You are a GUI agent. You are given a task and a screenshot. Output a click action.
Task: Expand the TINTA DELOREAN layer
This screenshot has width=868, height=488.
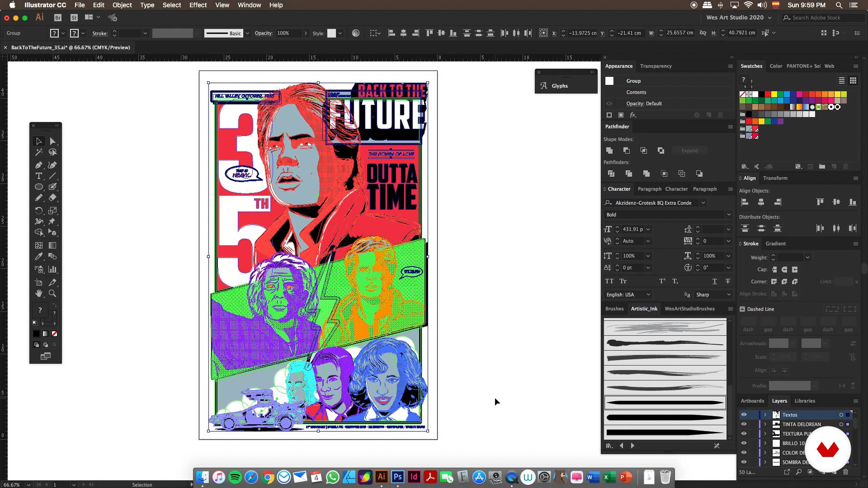765,424
